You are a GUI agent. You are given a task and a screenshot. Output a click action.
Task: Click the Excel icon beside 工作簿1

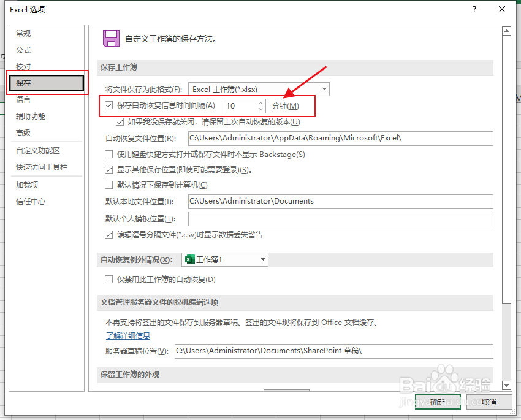pos(190,259)
